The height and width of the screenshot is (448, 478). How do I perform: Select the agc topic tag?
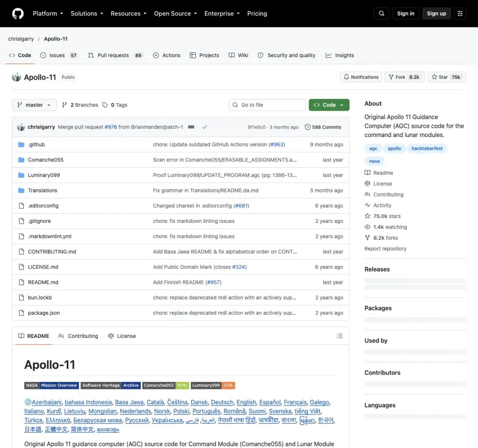click(373, 148)
